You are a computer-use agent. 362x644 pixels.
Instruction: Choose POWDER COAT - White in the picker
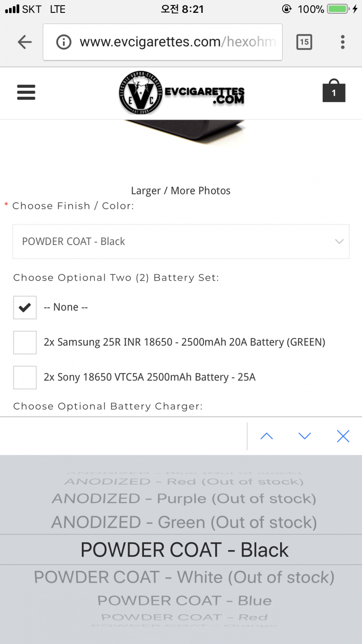pyautogui.click(x=184, y=577)
